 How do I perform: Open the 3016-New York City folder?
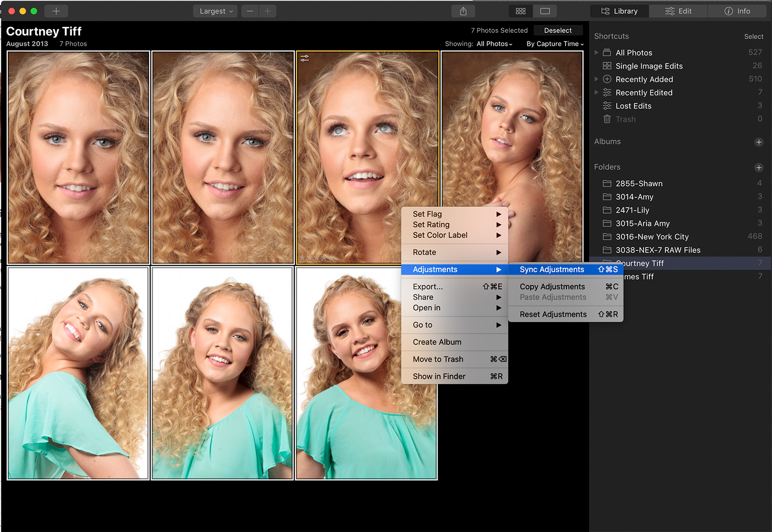(651, 237)
